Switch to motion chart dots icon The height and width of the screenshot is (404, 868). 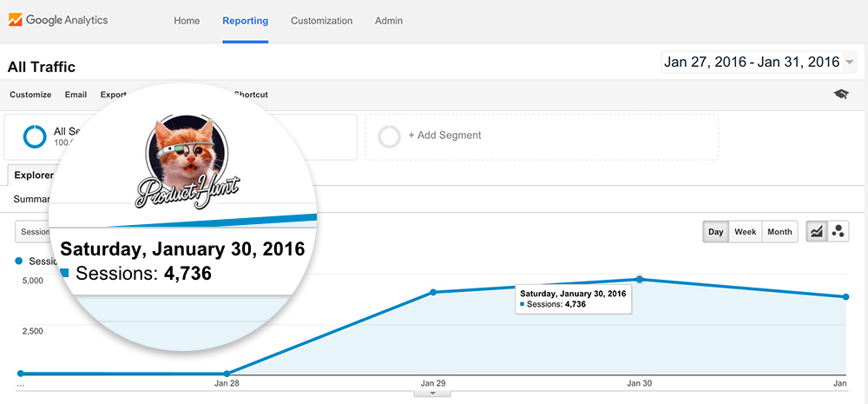point(838,232)
